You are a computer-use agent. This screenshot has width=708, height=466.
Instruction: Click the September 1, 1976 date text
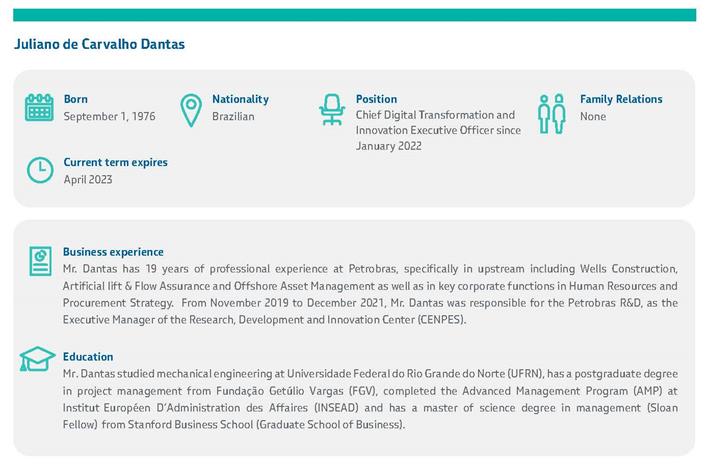(109, 117)
